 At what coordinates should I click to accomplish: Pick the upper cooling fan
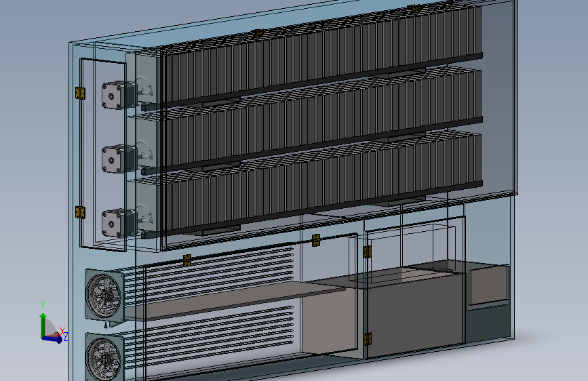104,296
